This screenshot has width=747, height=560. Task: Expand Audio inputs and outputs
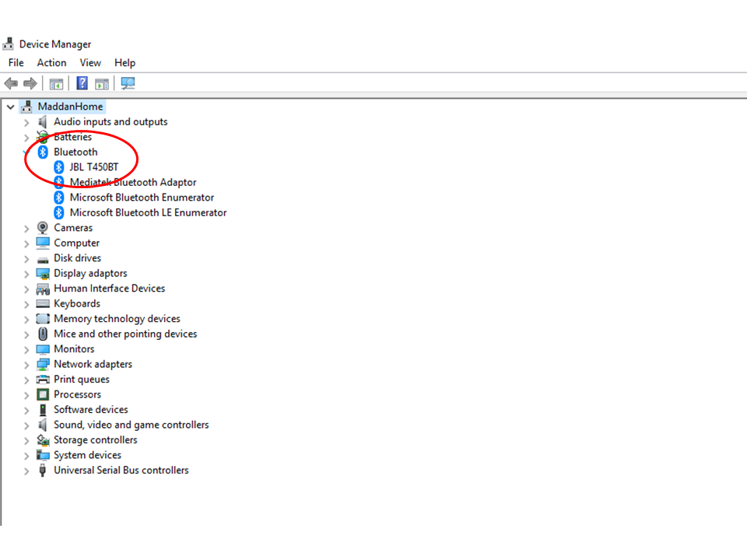[26, 122]
